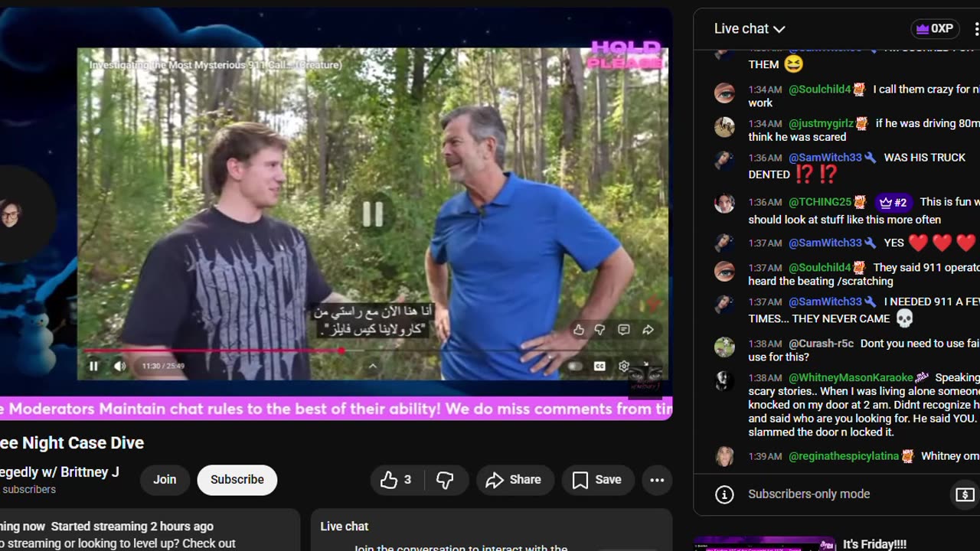Click the 11:30 / 25:49 time display

163,367
